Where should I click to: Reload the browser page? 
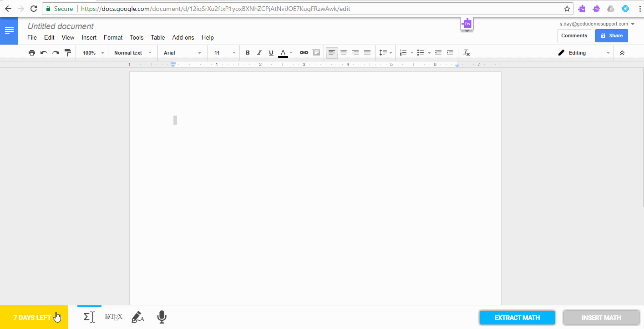(x=33, y=9)
